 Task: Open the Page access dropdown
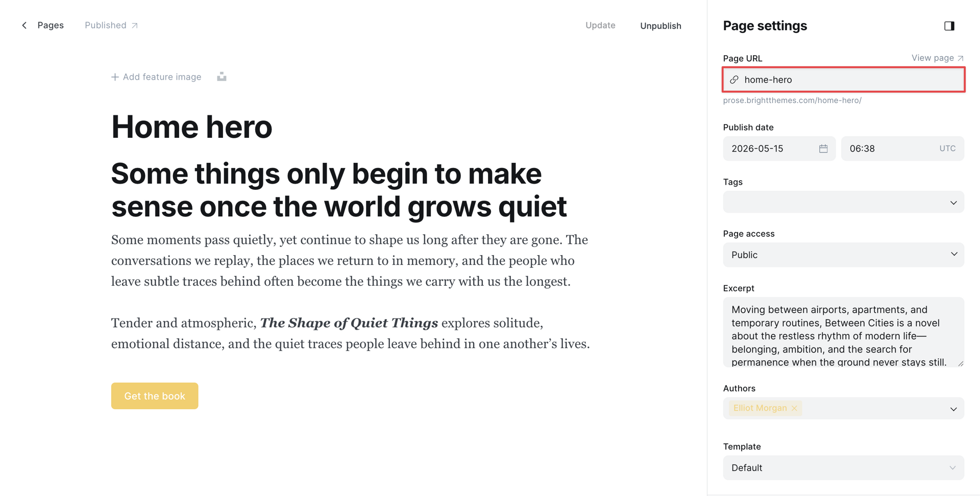tap(843, 255)
